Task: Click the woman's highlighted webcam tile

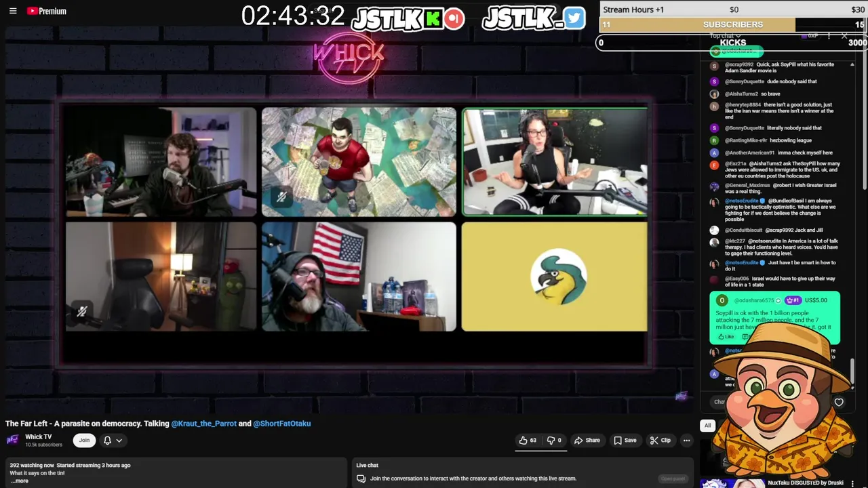Action: [555, 162]
